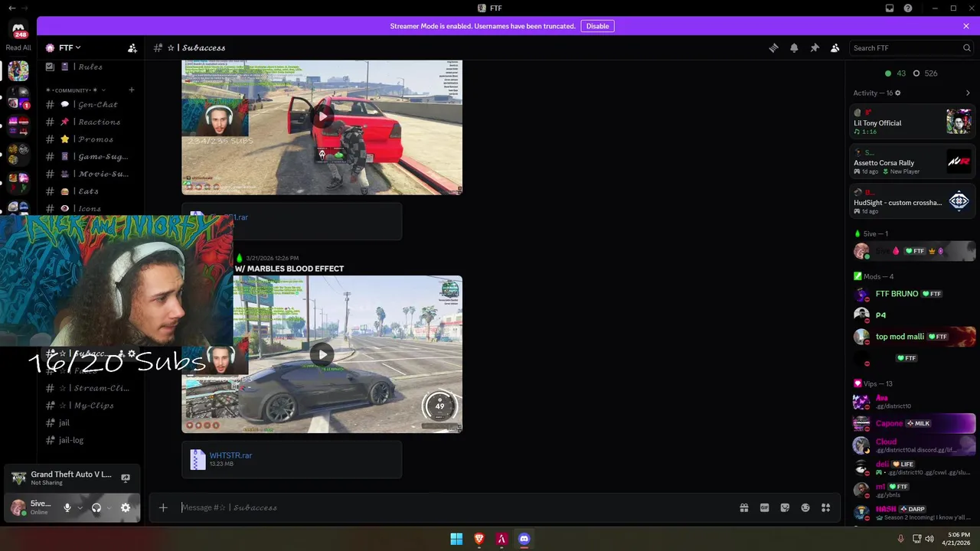
Task: Toggle headphone deafen in user panel
Action: (x=96, y=507)
